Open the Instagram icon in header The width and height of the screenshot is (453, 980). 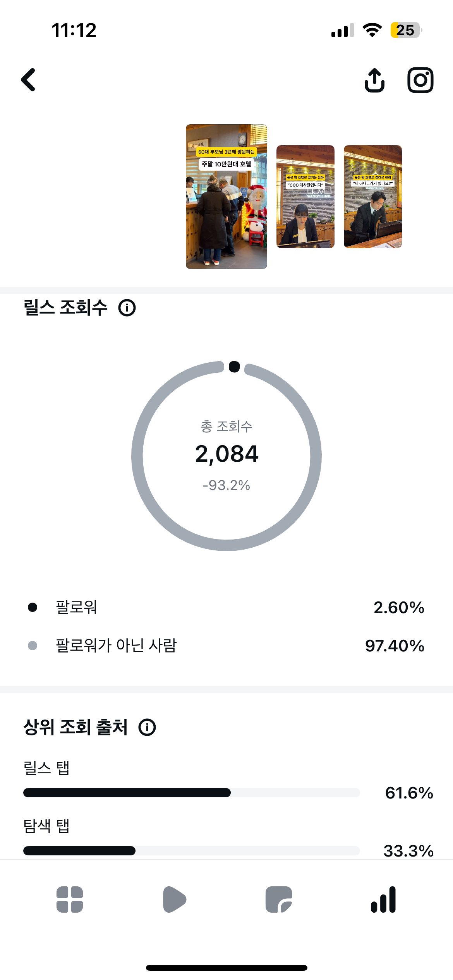(x=420, y=80)
